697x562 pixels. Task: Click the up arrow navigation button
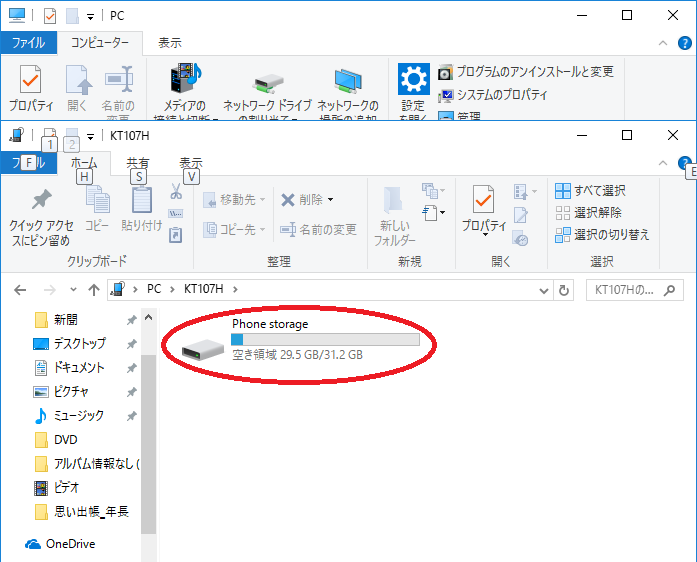94,290
